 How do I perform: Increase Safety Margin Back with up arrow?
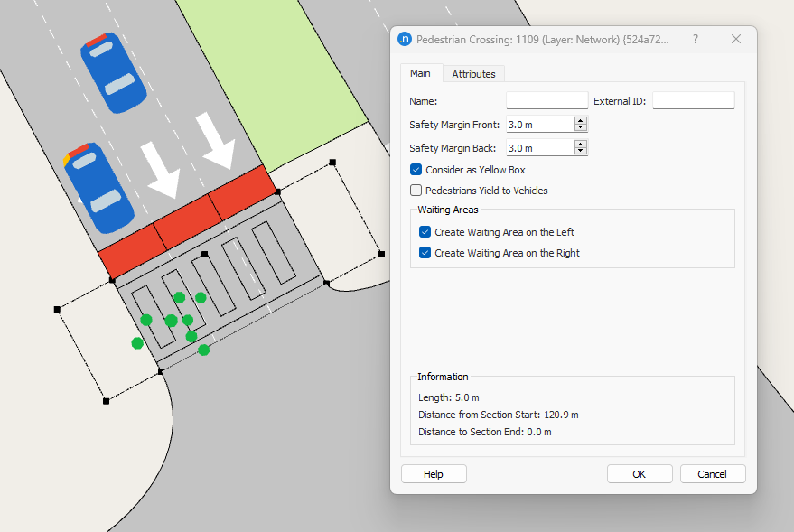pyautogui.click(x=581, y=144)
